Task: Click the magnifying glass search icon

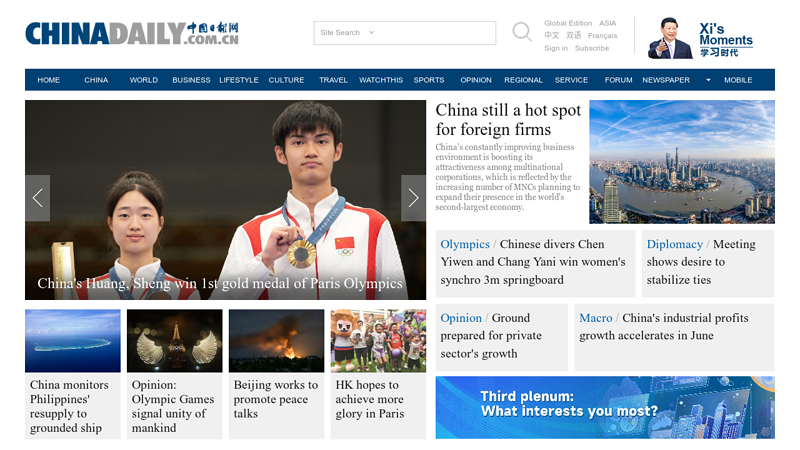Action: click(x=522, y=32)
